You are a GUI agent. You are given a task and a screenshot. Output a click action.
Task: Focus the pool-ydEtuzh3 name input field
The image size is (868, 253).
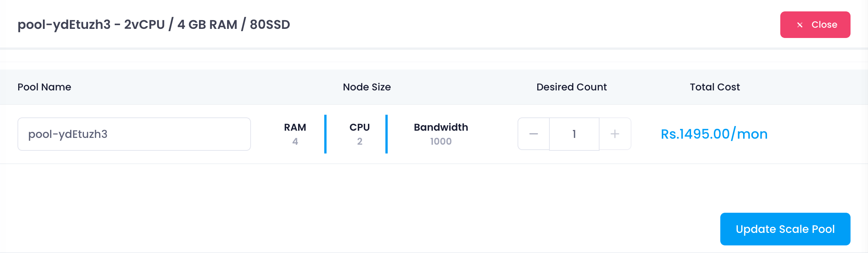[134, 134]
